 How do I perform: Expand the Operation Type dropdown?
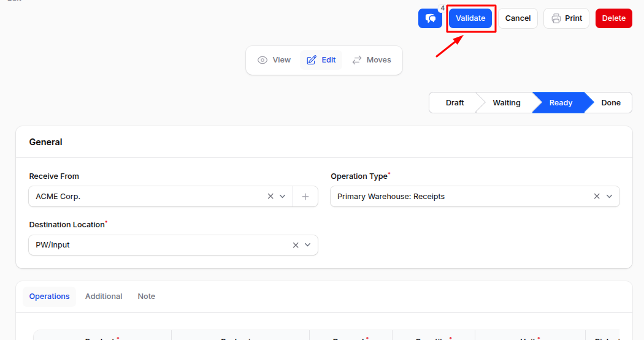[610, 197]
